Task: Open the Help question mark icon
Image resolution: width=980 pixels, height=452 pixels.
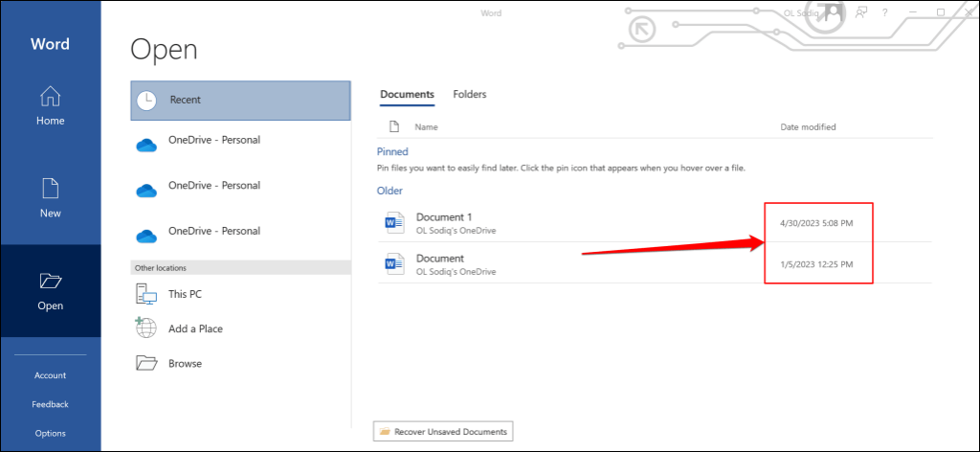Action: point(884,12)
